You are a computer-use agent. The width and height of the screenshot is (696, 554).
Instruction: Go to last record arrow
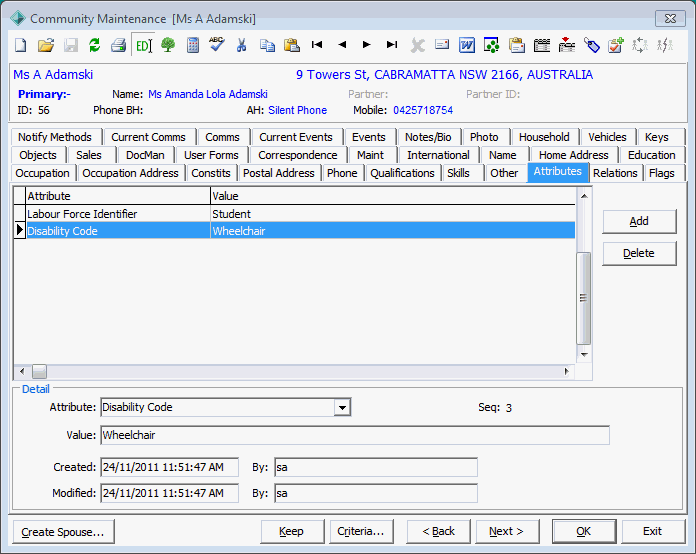click(392, 44)
